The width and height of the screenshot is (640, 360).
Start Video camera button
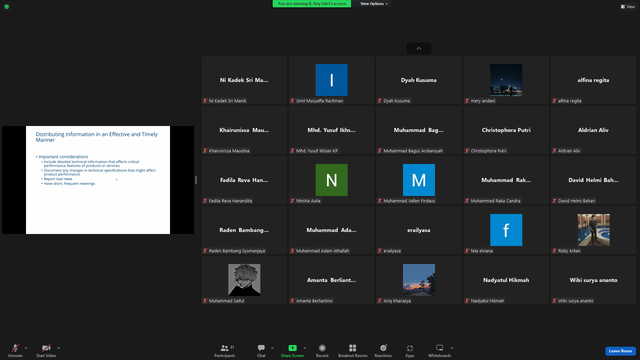[x=46, y=350]
